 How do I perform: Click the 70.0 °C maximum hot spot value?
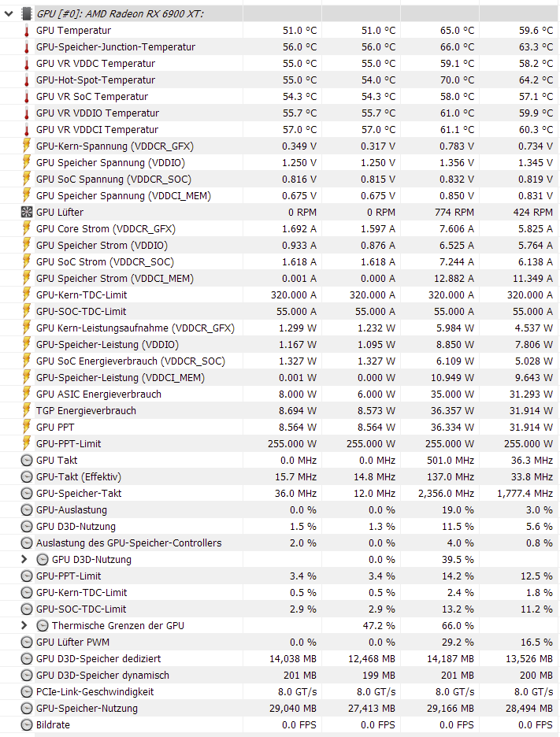pos(457,80)
